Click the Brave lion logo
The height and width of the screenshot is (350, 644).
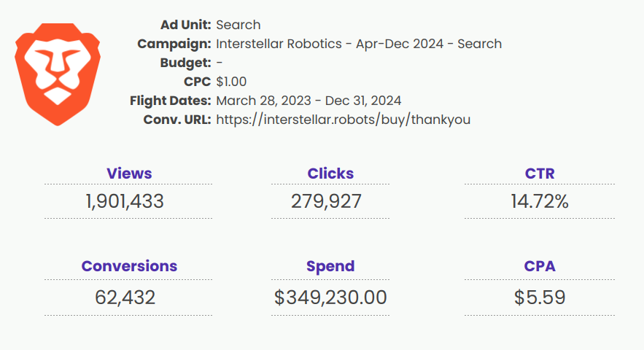point(58,74)
